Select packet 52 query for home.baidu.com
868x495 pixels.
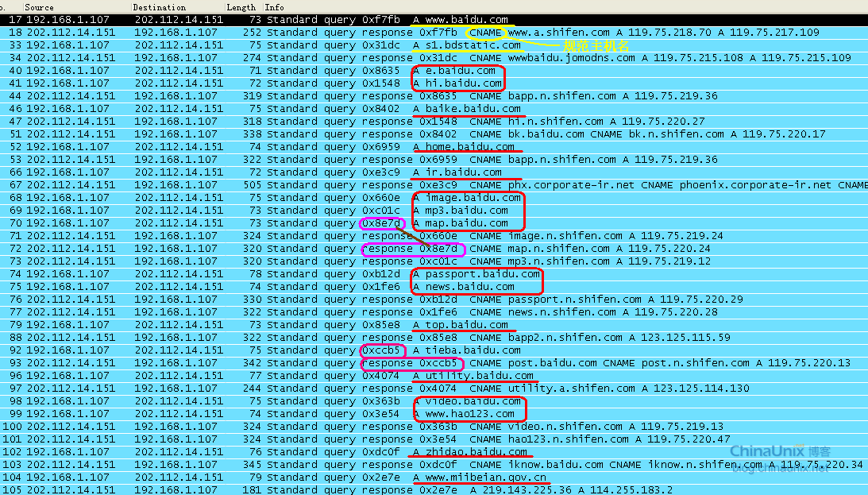(318, 147)
